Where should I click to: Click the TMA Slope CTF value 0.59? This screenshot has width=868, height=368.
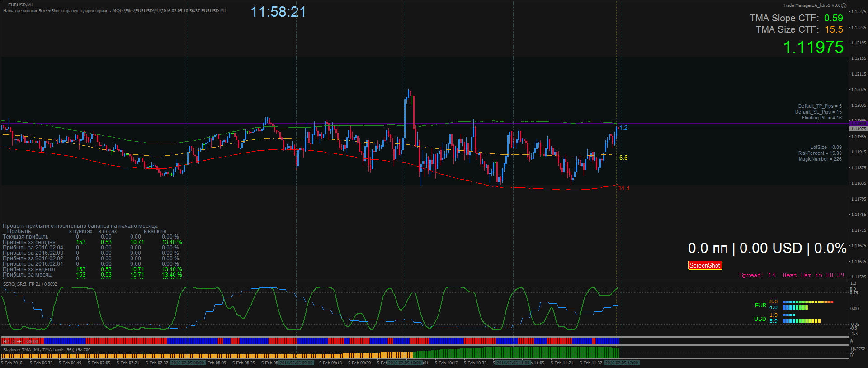coord(834,18)
